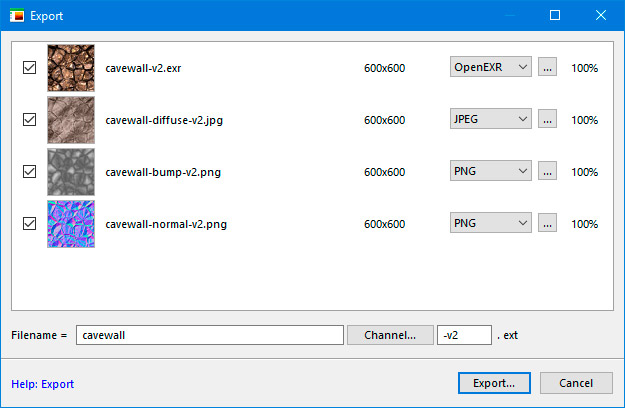Screen dimensions: 625x408
Task: Open options for cavewall-bump-v2.png format
Action: pos(547,171)
